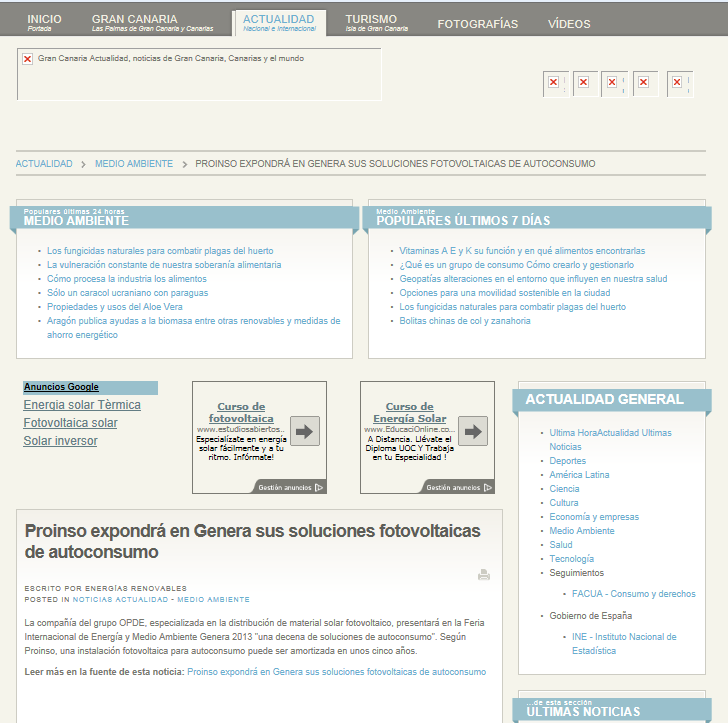Click 'Gestión anuncios' on fotovoltaica ad

pyautogui.click(x=285, y=488)
